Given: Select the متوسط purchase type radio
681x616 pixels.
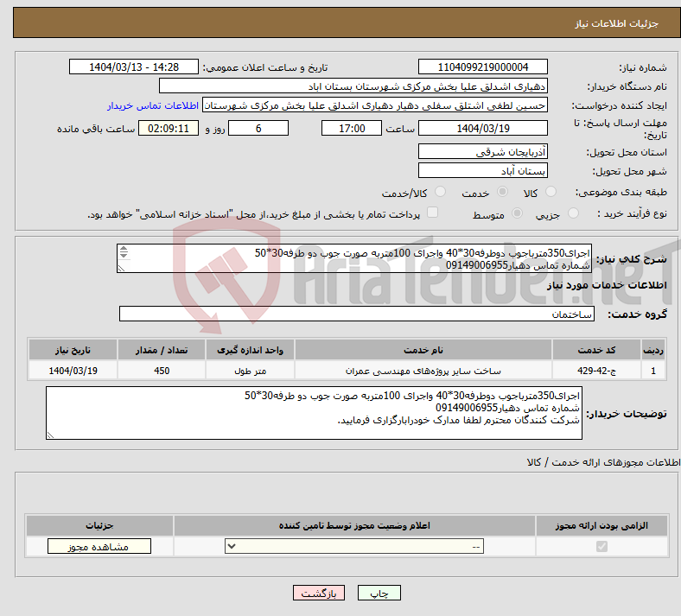Looking at the screenshot, I should click(x=517, y=213).
